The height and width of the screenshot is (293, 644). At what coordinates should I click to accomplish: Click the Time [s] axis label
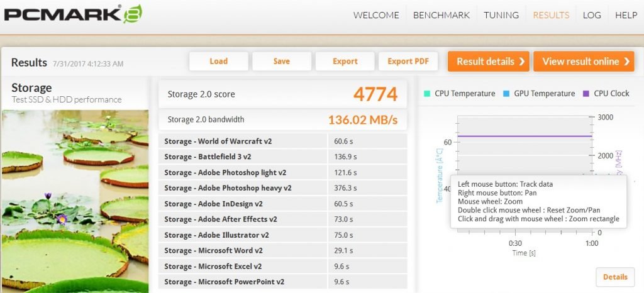coord(524,253)
